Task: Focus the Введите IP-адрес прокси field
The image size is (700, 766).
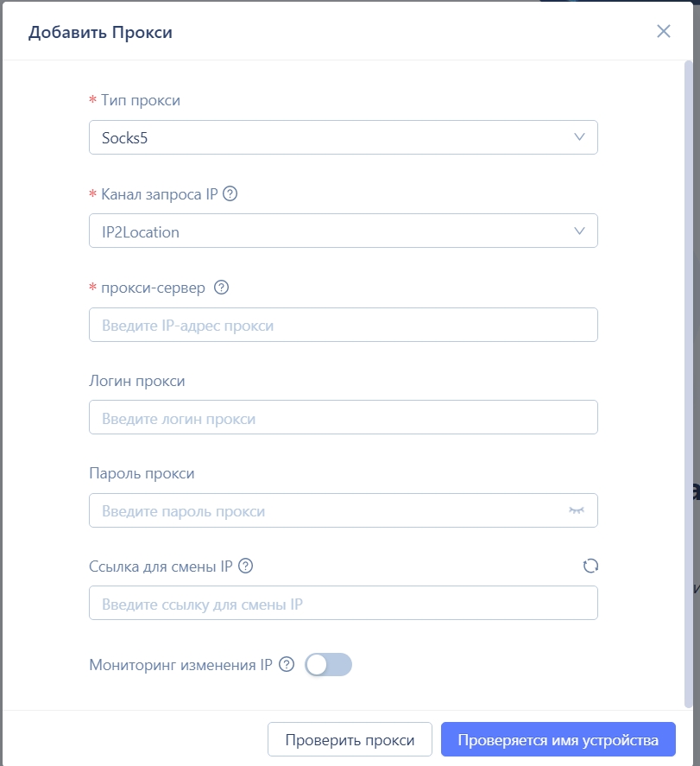Action: point(344,325)
